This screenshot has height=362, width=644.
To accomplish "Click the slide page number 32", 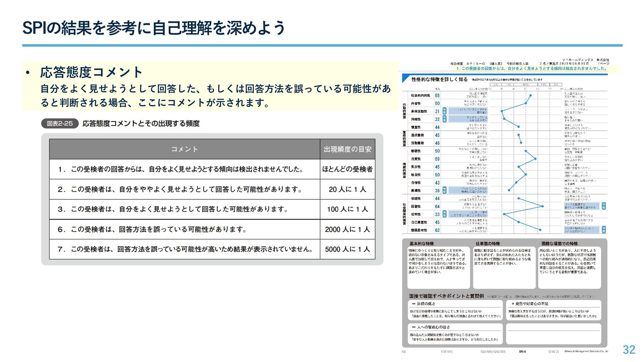I will [x=629, y=350].
